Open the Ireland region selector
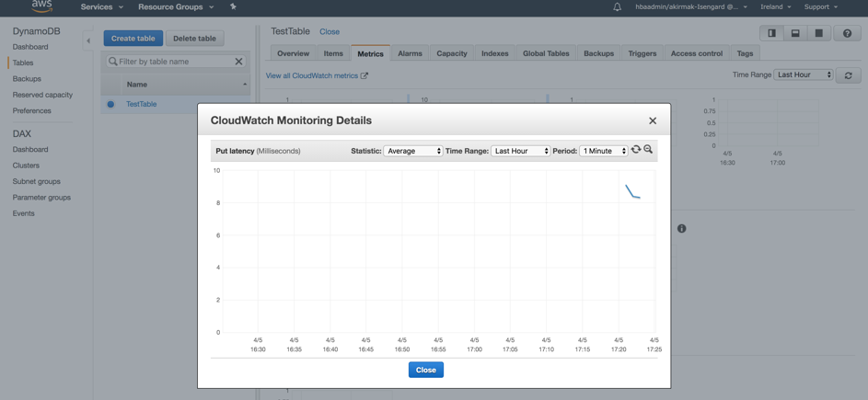Image resolution: width=868 pixels, height=400 pixels. 776,6
